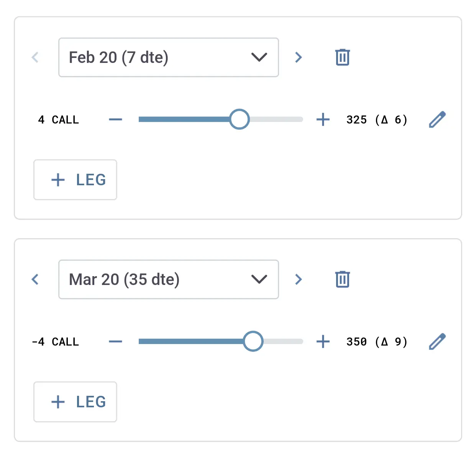Add a leg to the Feb 20 card

pos(75,179)
